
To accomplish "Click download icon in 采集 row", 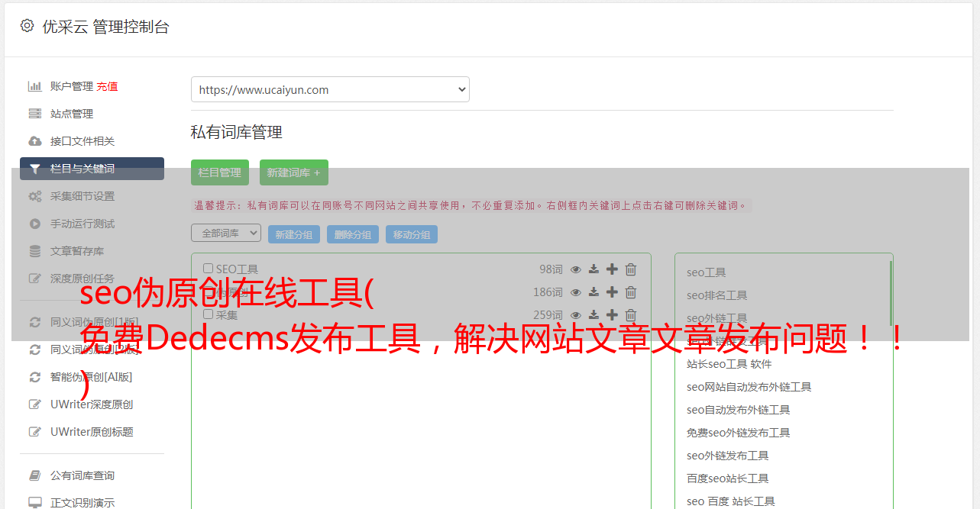I will tap(593, 315).
